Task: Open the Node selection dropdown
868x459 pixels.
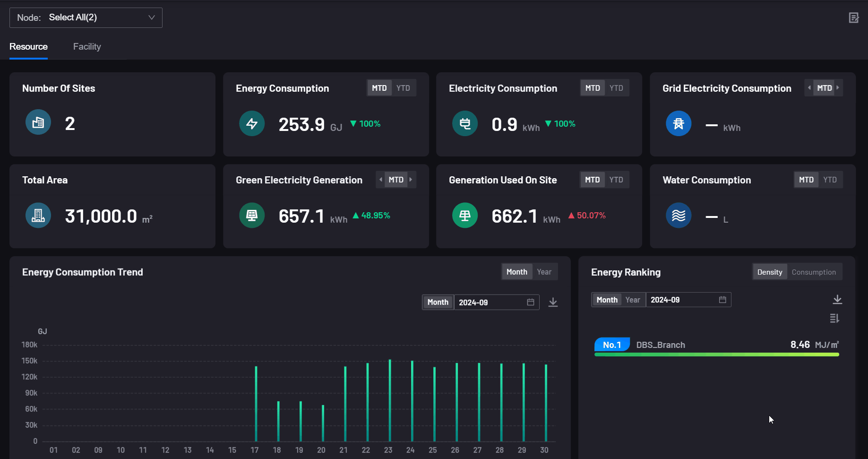Action: (x=86, y=17)
